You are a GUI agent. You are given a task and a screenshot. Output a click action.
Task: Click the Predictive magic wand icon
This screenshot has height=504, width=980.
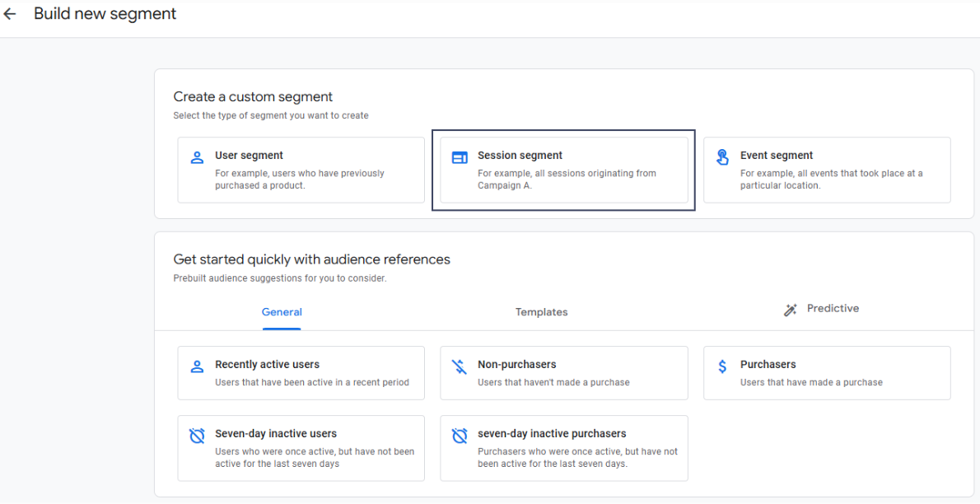pos(791,310)
